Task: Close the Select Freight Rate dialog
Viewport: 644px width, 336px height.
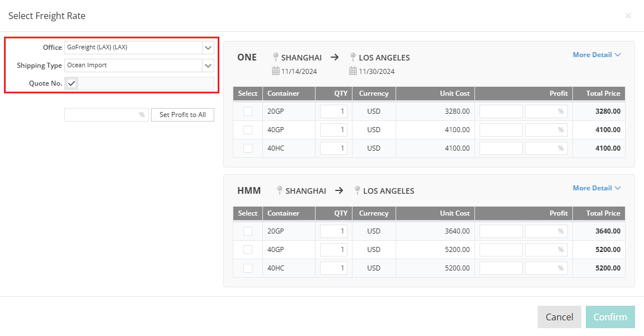Action: tap(628, 16)
